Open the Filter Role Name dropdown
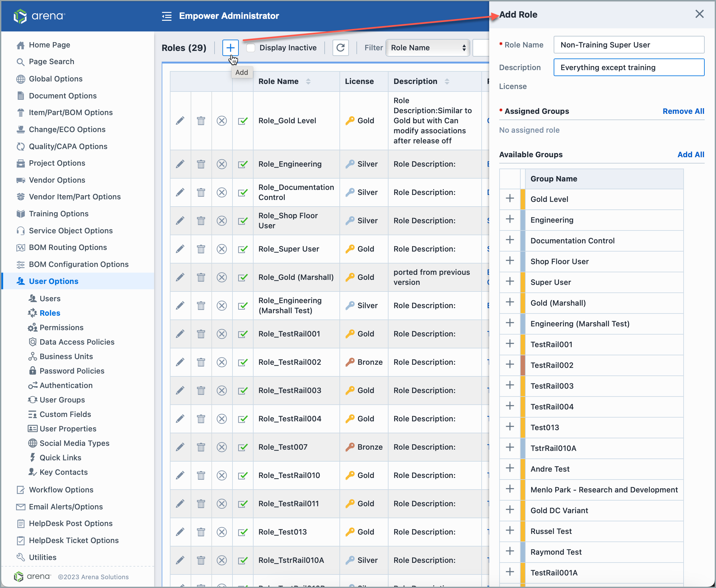The width and height of the screenshot is (716, 588). (428, 48)
